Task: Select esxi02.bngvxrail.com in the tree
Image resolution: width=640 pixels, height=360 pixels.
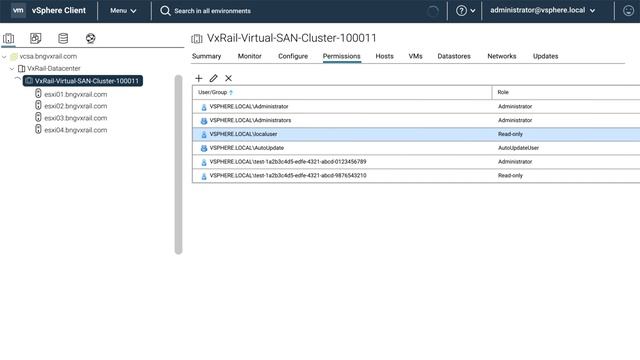Action: coord(76,106)
